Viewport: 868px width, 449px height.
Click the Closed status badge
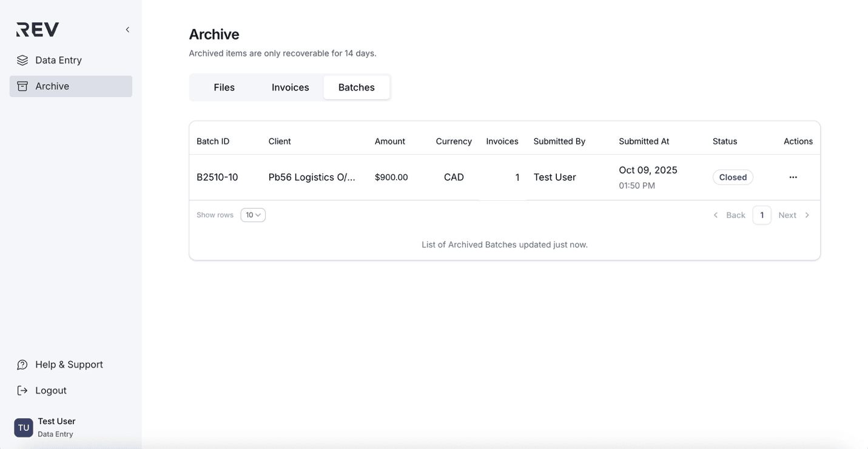pyautogui.click(x=733, y=177)
